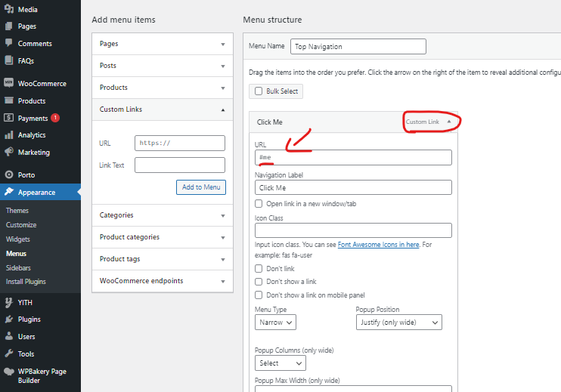Expand the Products accordion in Add menu items
This screenshot has width=561, height=392.
[x=163, y=88]
